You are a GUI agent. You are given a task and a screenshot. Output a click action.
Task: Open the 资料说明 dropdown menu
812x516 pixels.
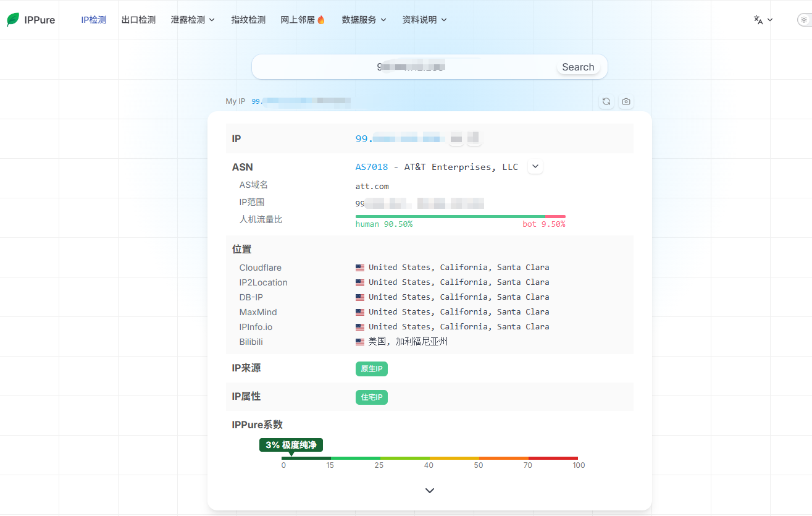424,20
